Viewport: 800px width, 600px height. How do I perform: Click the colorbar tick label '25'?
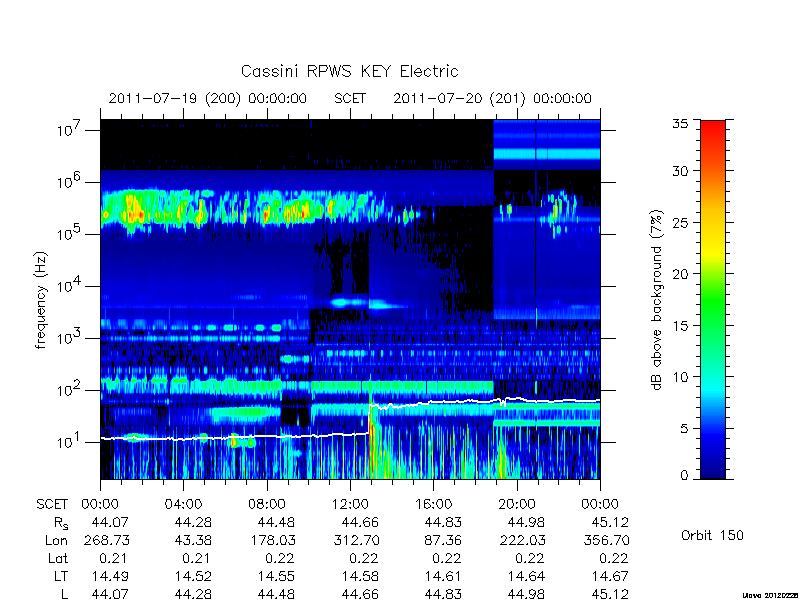tap(680, 222)
